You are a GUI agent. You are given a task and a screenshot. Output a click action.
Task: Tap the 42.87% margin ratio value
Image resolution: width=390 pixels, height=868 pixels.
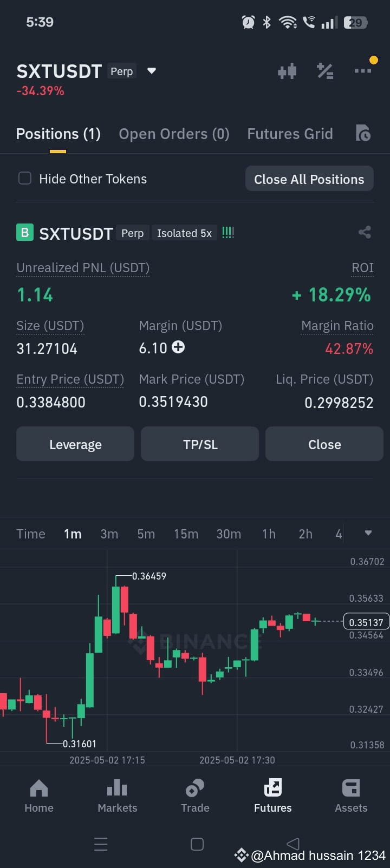tap(349, 349)
